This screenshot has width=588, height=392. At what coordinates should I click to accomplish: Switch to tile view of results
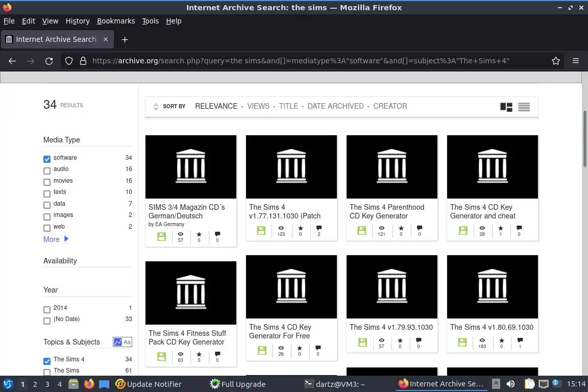pos(506,107)
